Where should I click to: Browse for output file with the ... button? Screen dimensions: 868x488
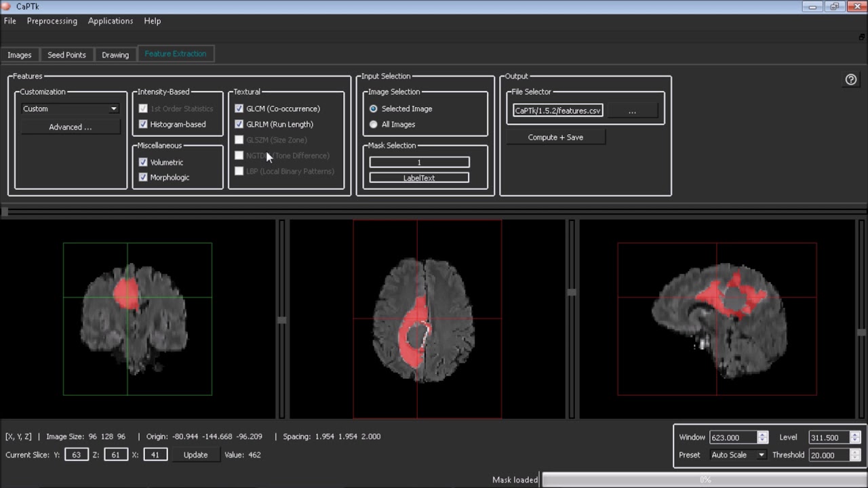coord(632,110)
